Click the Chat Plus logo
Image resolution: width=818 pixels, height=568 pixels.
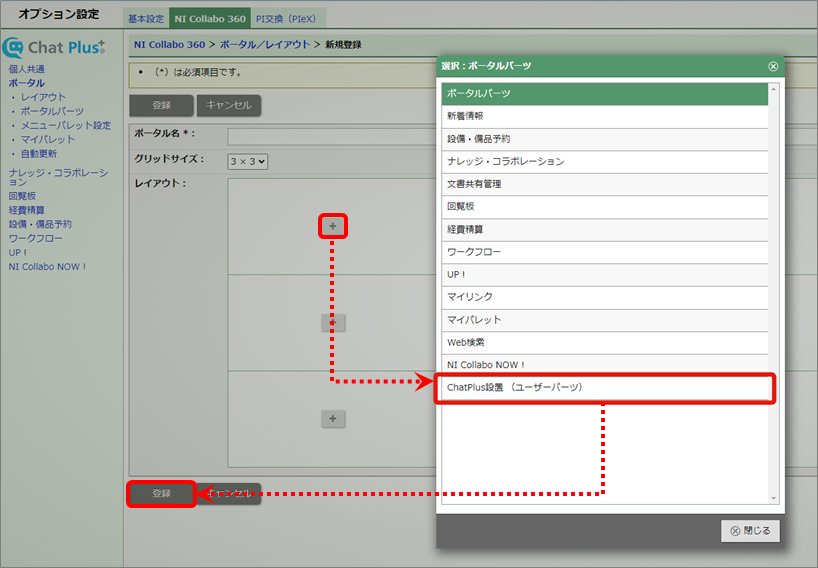(x=54, y=47)
